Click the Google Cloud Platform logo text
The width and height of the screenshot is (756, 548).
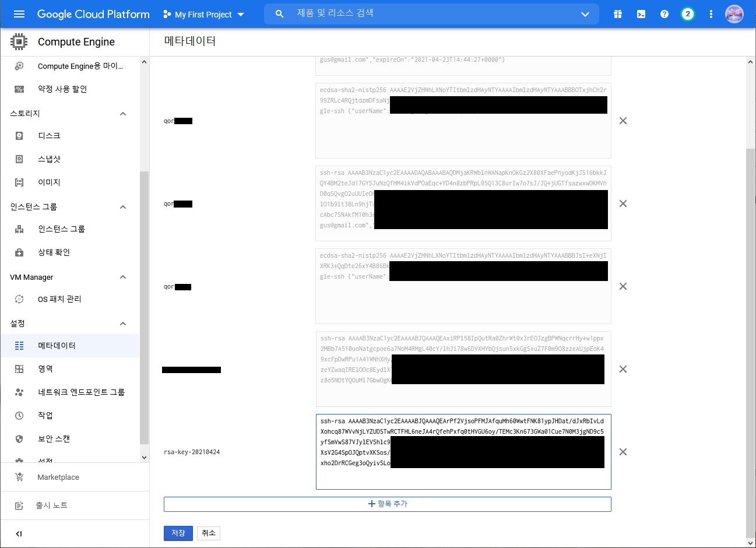(93, 14)
